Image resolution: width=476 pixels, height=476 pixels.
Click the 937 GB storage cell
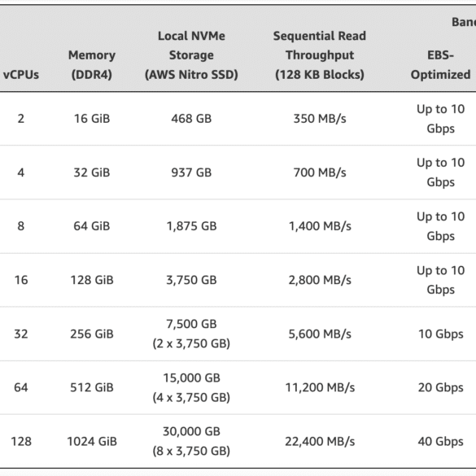(x=191, y=172)
